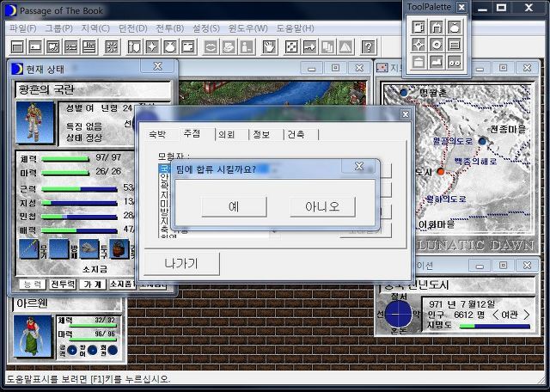Click the 지명도 fame progress bar
This screenshot has height=392, width=550.
495,327
